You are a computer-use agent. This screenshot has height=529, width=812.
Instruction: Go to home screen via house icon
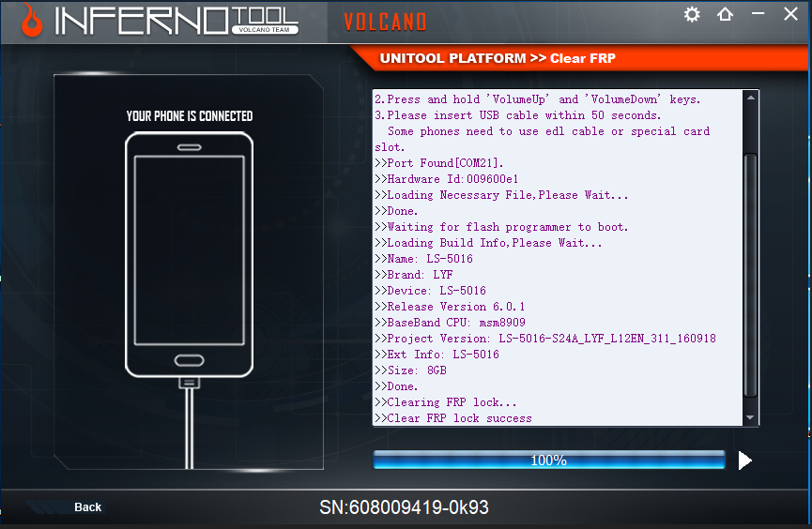(x=725, y=14)
